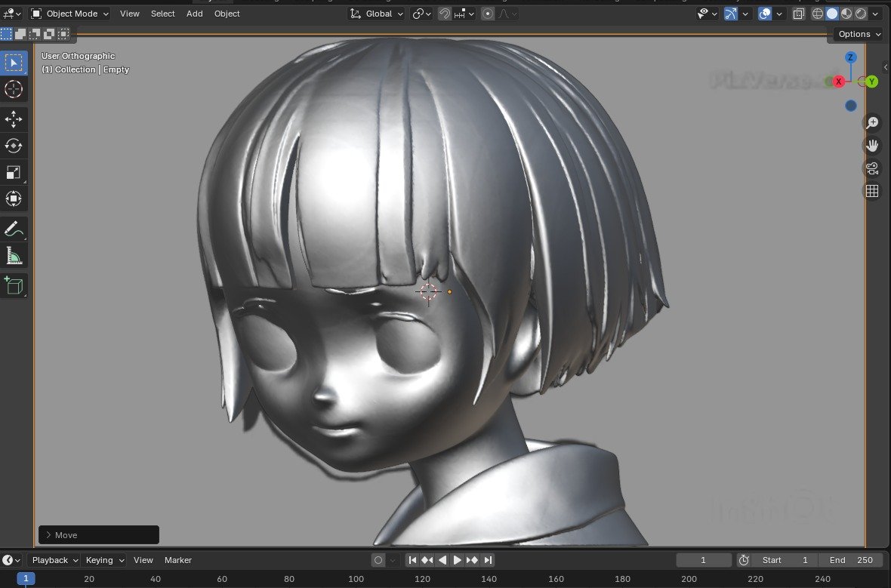The width and height of the screenshot is (891, 588).
Task: Open snapping options dropdown
Action: tap(464, 14)
